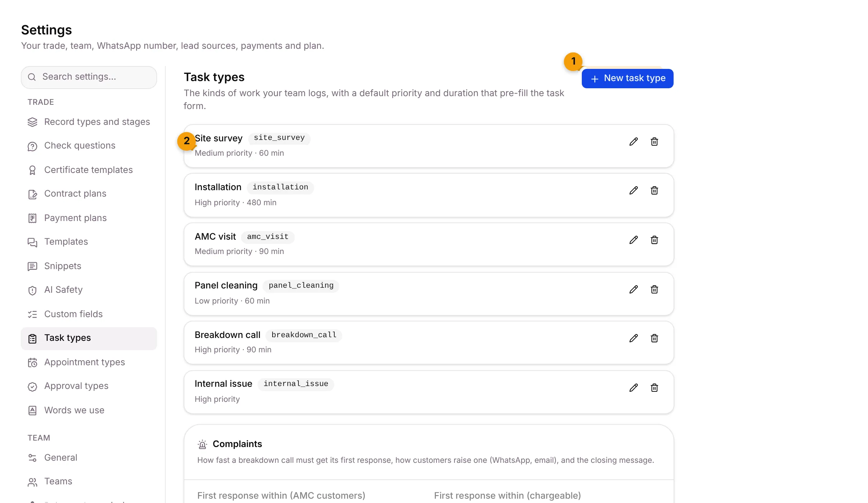868x503 pixels.
Task: Navigate to Approval types
Action: pos(89,386)
